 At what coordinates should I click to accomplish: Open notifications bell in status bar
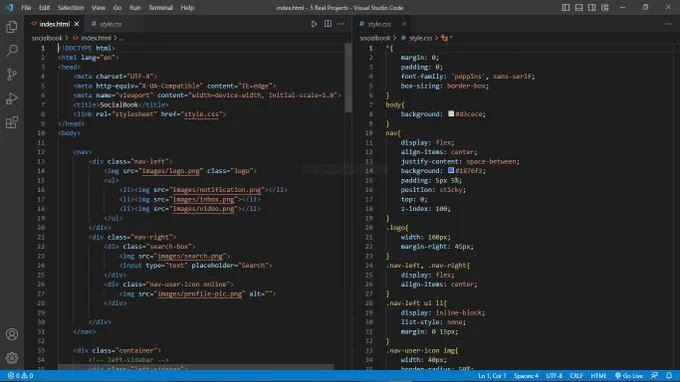669,375
